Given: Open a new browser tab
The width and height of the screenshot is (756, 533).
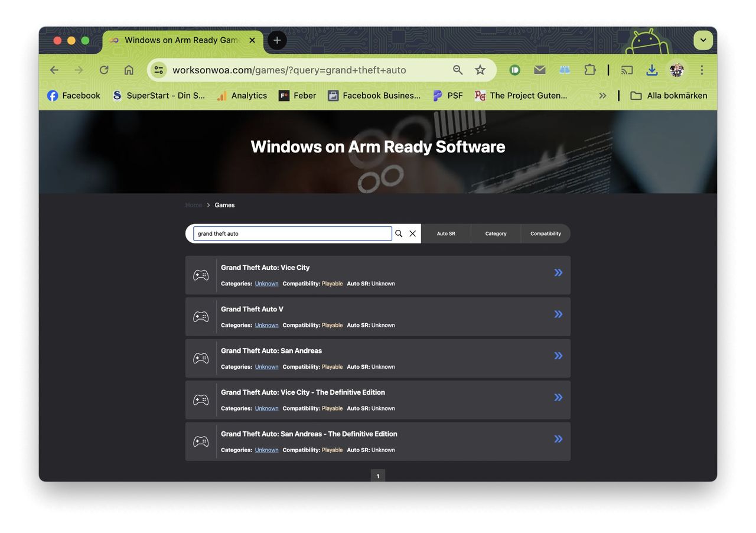Looking at the screenshot, I should tap(277, 40).
